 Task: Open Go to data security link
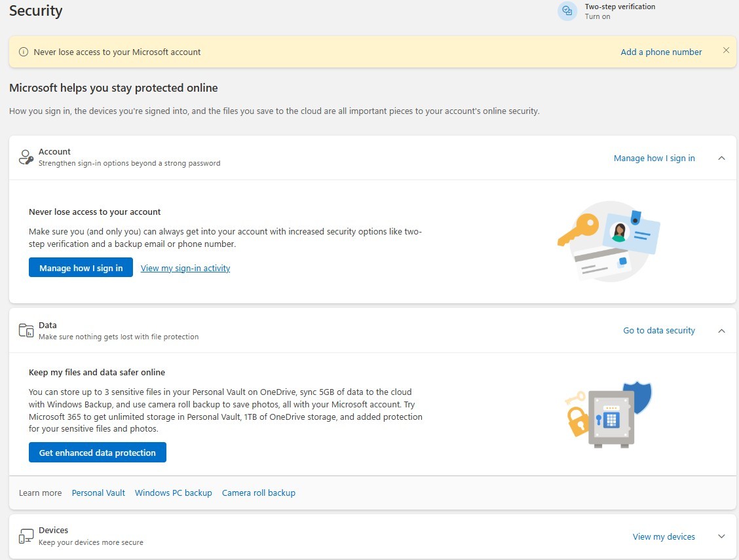[659, 331]
